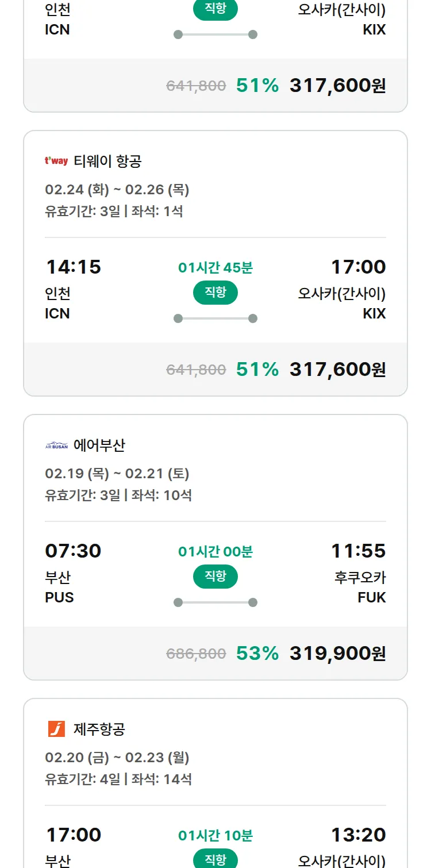Screen dimensions: 431x868
Task: Select the 319,900원 Air Busan price
Action: [337, 654]
